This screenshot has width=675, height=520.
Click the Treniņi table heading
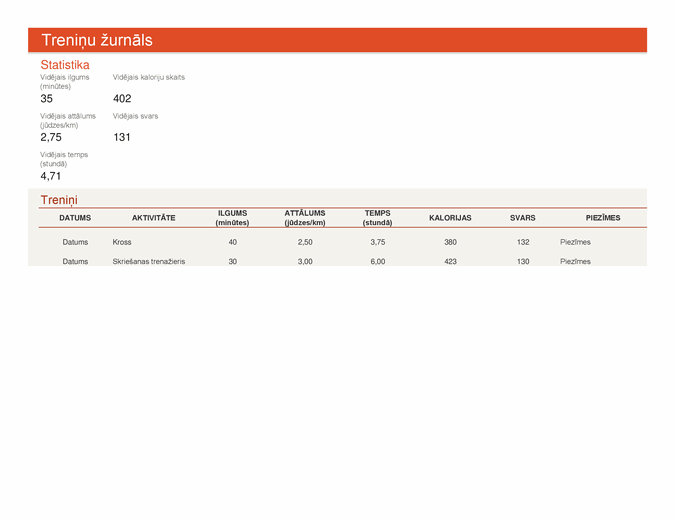[x=58, y=200]
